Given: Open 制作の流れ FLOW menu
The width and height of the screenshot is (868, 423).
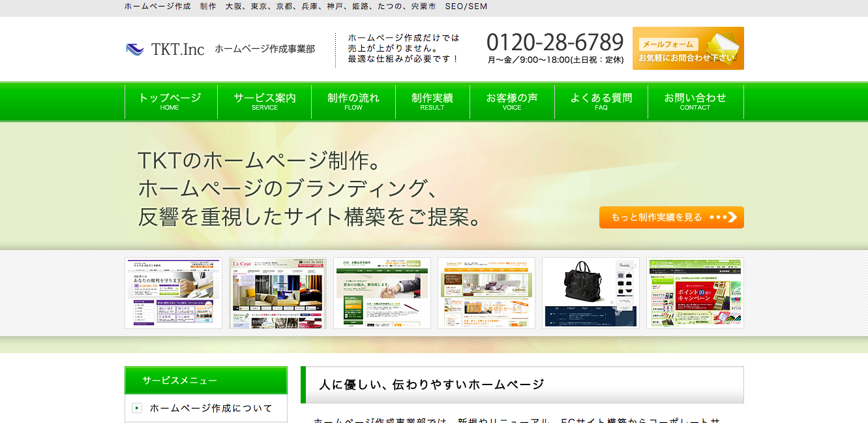Looking at the screenshot, I should pyautogui.click(x=353, y=101).
